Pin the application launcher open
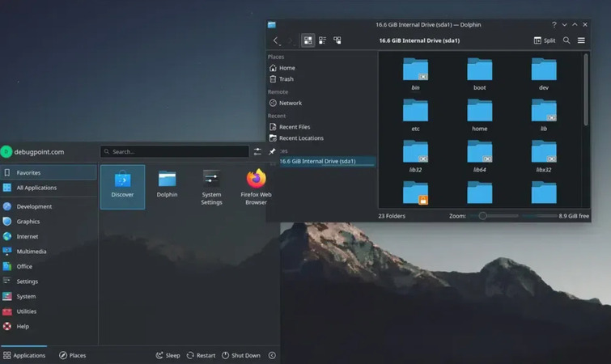The width and height of the screenshot is (611, 364). [x=272, y=151]
